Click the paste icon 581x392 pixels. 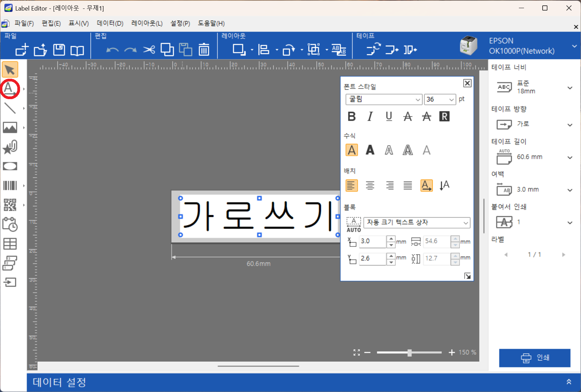point(186,50)
